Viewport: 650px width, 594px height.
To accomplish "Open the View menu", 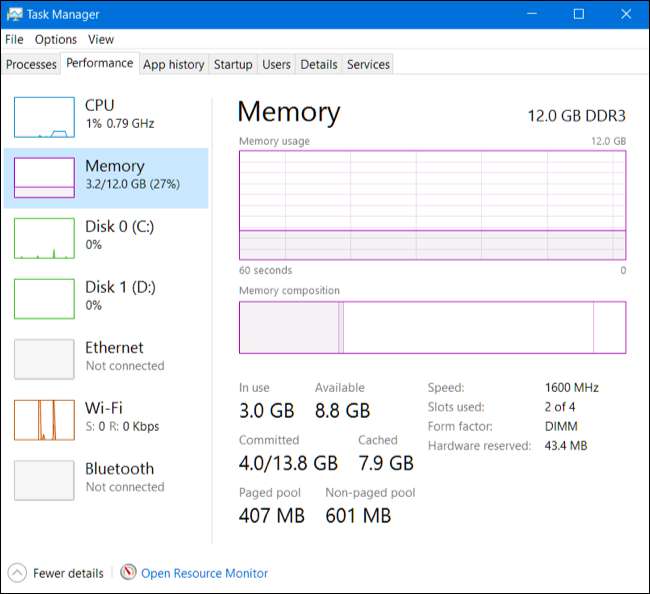I will 101,39.
